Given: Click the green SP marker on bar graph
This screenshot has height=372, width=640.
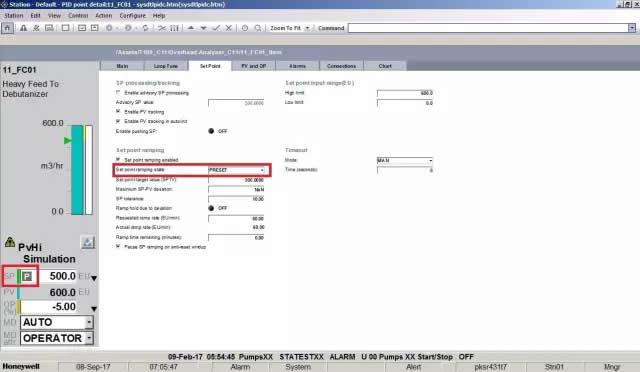Looking at the screenshot, I should click(x=68, y=140).
